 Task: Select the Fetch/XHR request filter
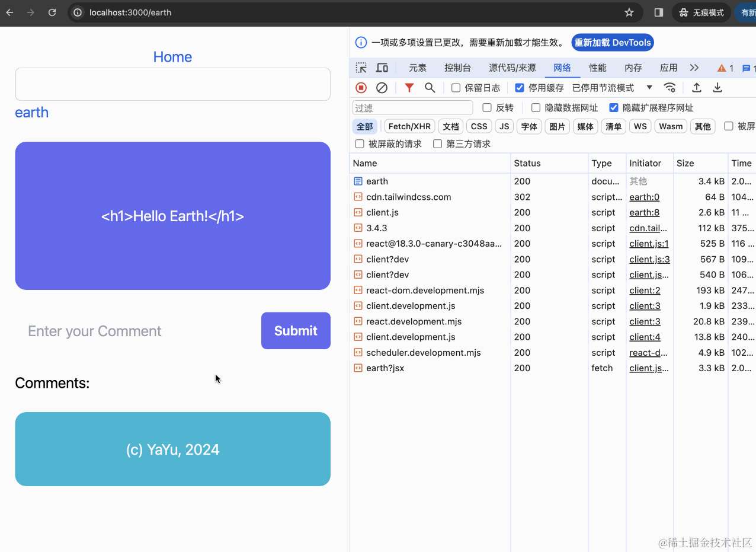click(409, 126)
